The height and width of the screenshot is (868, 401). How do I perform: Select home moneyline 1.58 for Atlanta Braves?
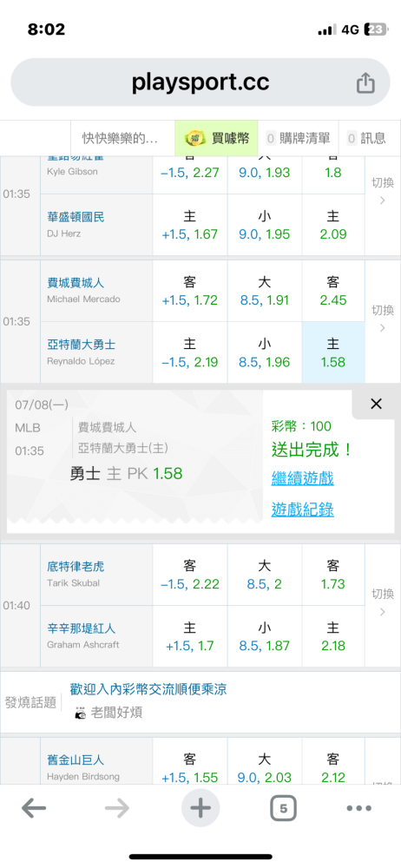333,352
